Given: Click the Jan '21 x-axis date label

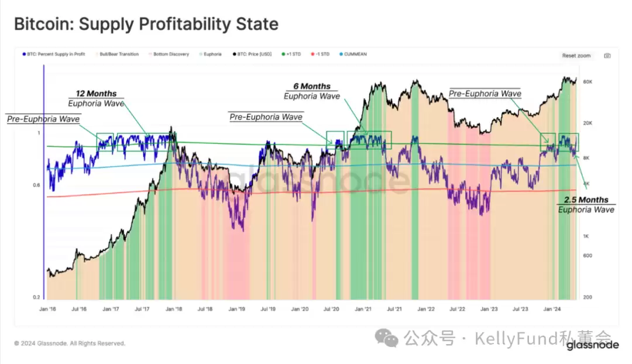Looking at the screenshot, I should (x=363, y=308).
